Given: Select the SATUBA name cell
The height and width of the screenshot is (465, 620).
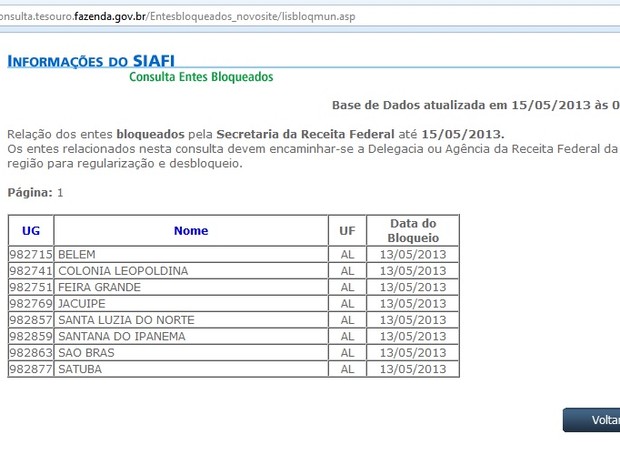Looking at the screenshot, I should (x=191, y=369).
